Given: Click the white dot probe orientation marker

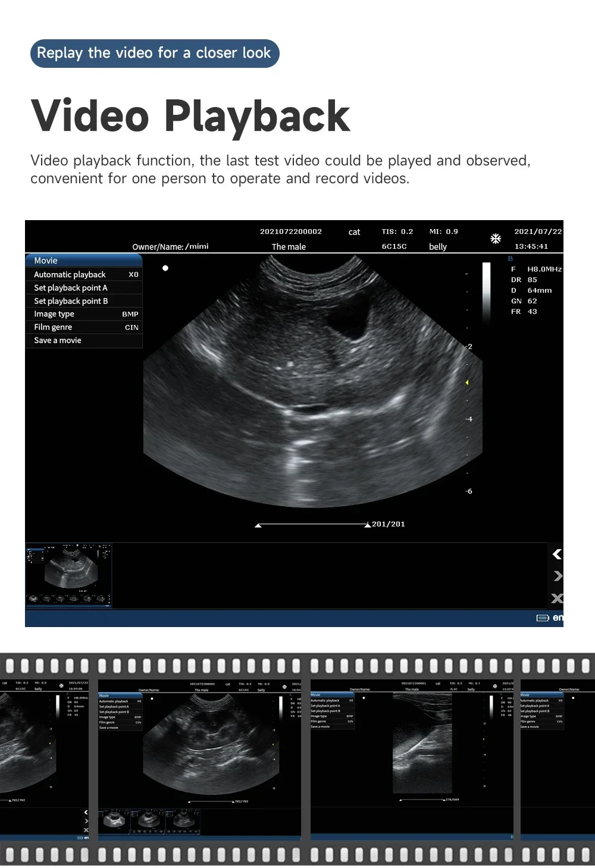Looking at the screenshot, I should click(x=165, y=268).
